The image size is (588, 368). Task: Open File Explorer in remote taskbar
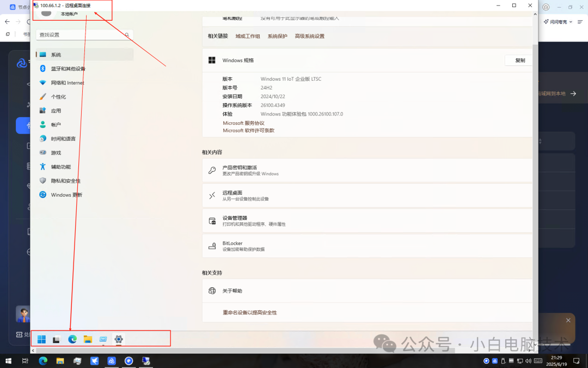[x=88, y=340]
